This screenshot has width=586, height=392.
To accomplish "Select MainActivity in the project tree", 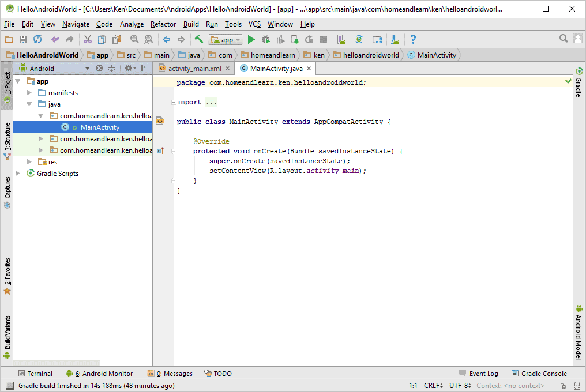I will [x=100, y=127].
